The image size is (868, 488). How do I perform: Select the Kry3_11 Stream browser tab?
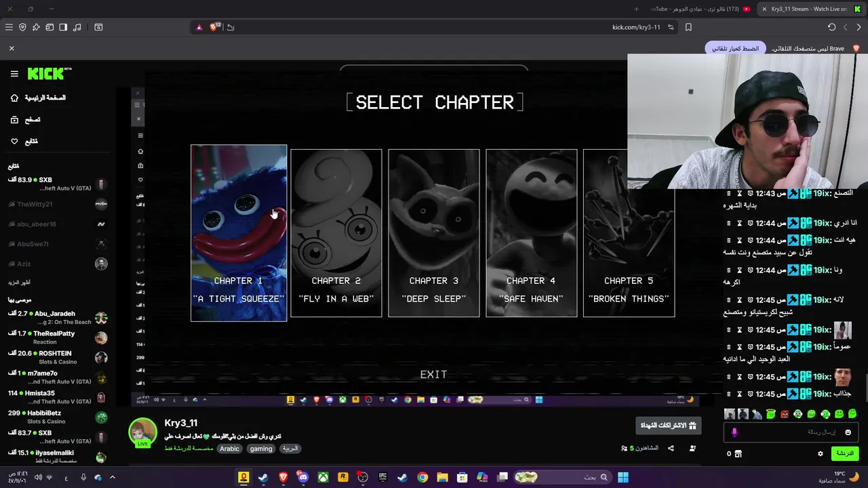click(x=810, y=9)
